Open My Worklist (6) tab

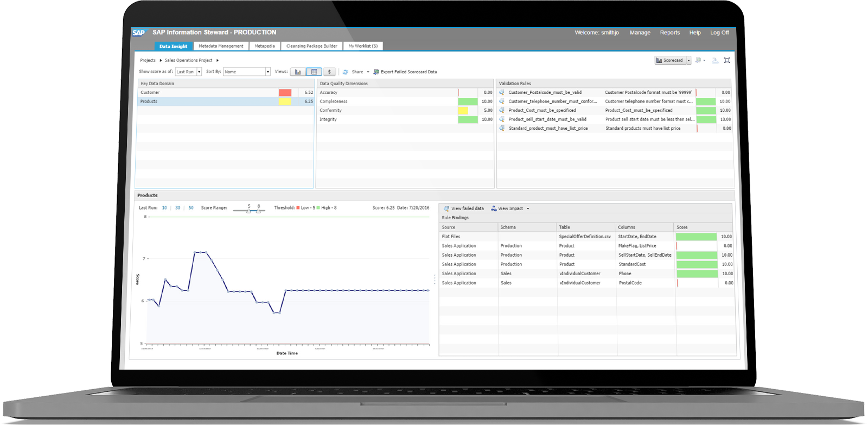[x=363, y=46]
